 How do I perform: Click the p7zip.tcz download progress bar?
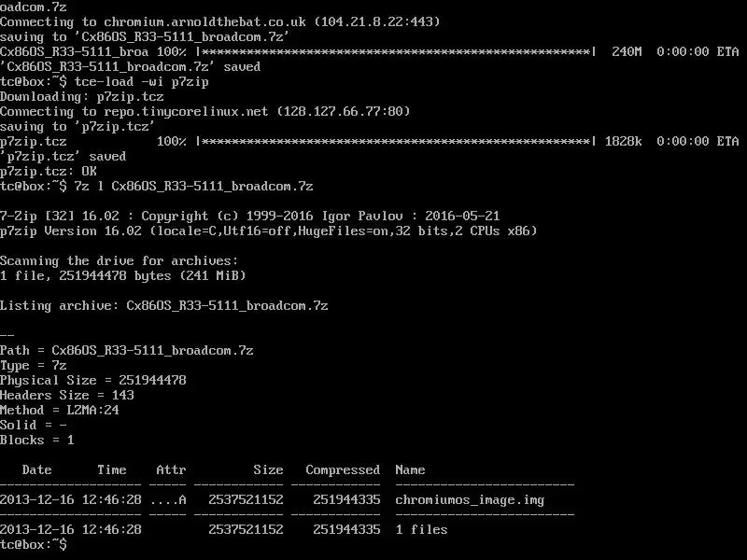coord(396,142)
